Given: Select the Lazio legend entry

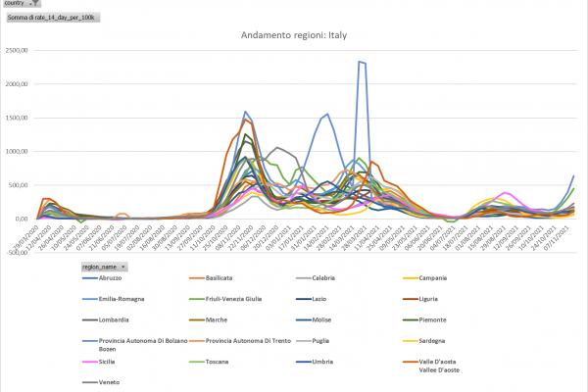Looking at the screenshot, I should (311, 299).
